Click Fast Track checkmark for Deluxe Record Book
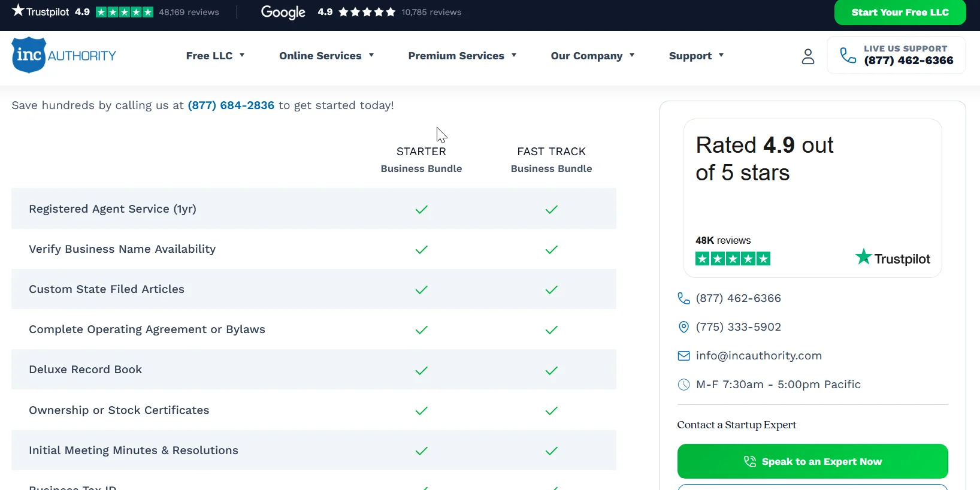Image resolution: width=980 pixels, height=490 pixels. (x=552, y=371)
